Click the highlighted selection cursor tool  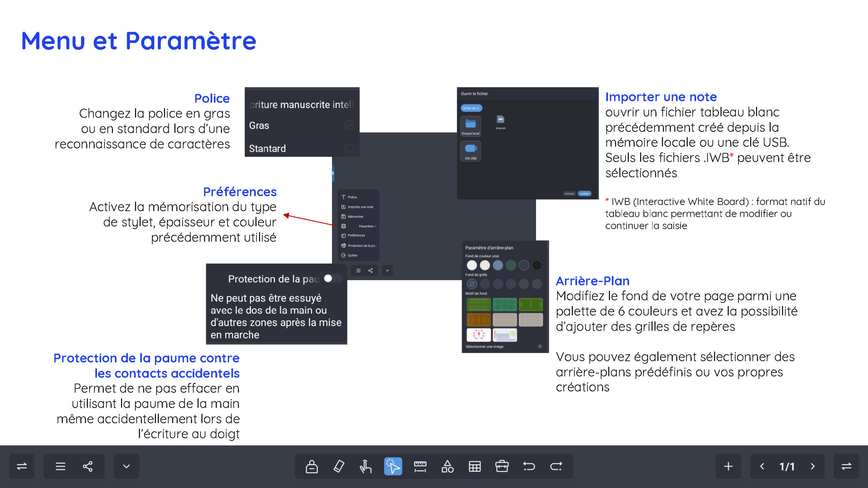(x=393, y=466)
